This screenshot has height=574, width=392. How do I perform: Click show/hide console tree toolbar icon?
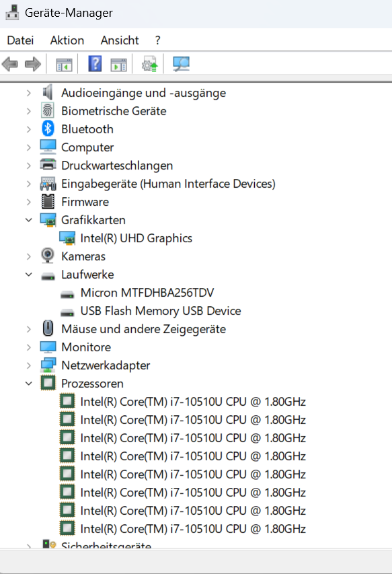[x=64, y=65]
